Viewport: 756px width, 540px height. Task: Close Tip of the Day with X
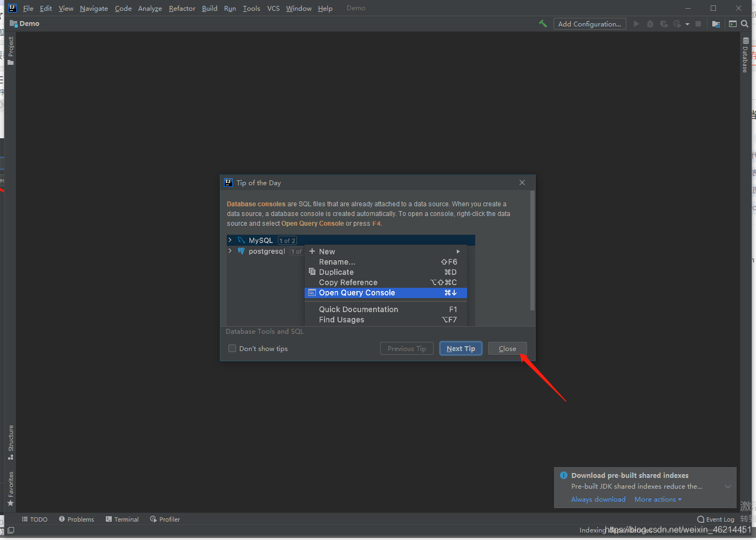(x=522, y=183)
